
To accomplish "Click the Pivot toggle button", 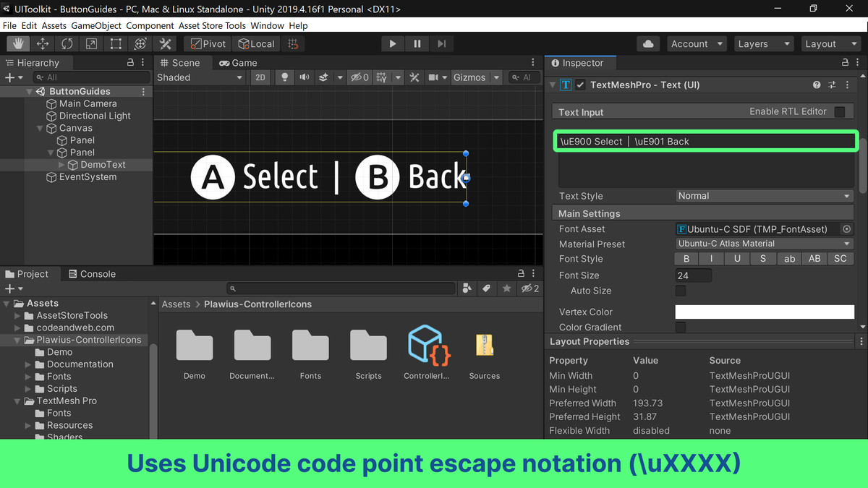I will 207,44.
